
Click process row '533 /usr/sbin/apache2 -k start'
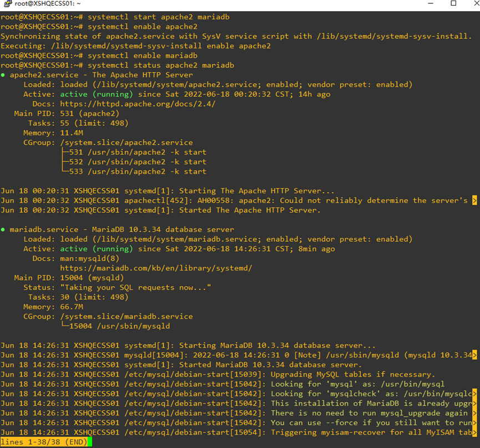click(x=138, y=171)
